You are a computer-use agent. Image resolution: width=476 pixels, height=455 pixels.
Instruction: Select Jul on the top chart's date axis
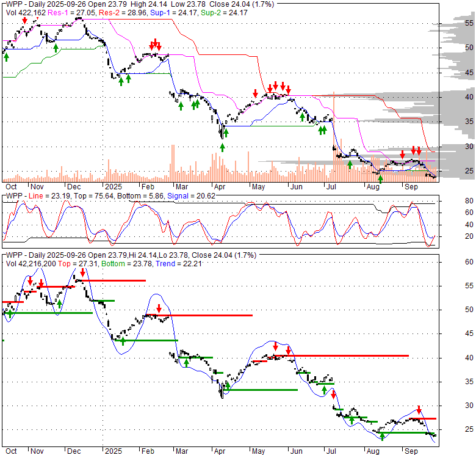331,187
